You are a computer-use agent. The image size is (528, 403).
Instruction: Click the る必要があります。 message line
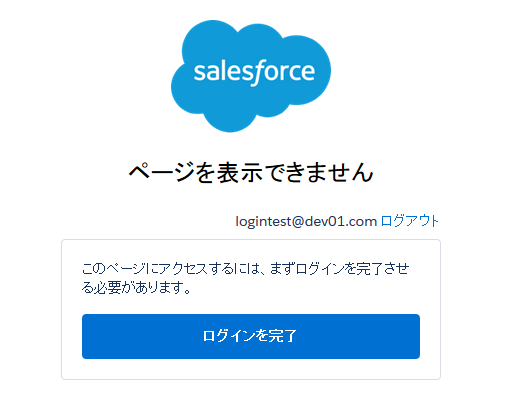click(137, 288)
